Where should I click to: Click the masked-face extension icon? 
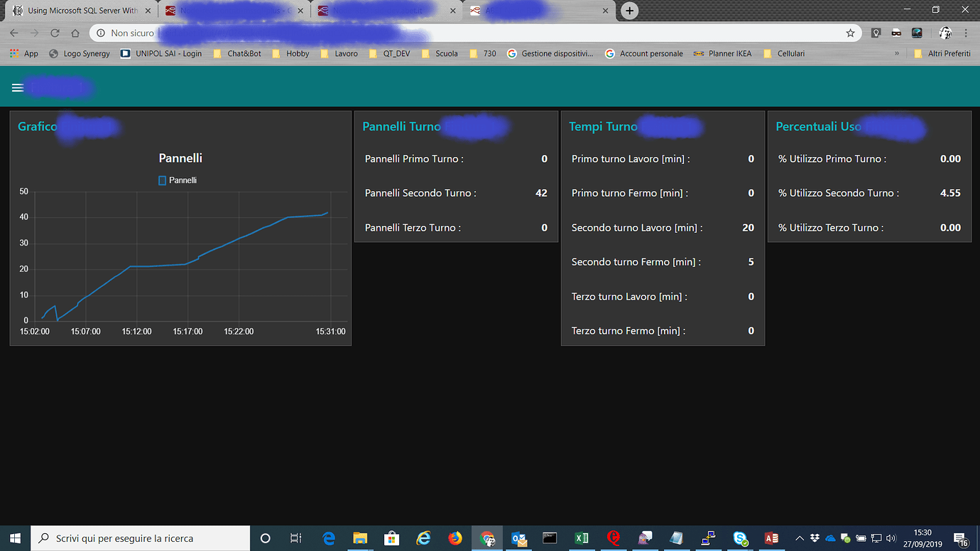896,33
